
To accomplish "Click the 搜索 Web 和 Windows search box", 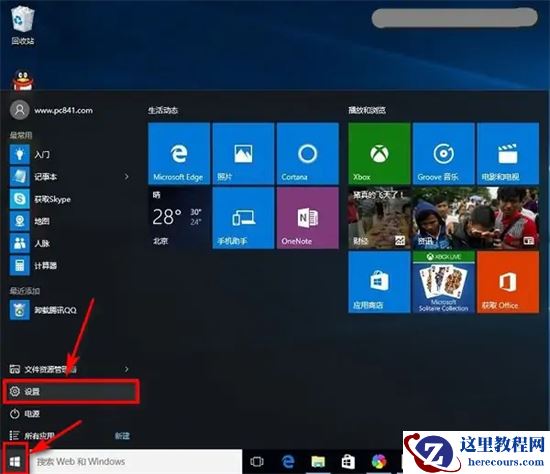I will pyautogui.click(x=136, y=461).
